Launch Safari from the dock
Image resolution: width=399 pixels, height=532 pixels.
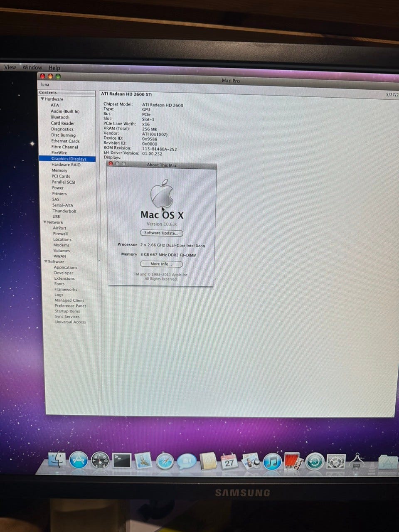click(x=165, y=461)
